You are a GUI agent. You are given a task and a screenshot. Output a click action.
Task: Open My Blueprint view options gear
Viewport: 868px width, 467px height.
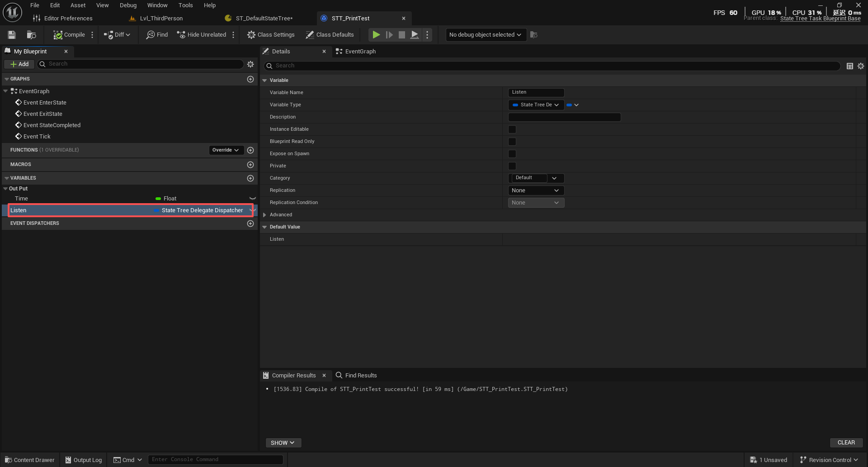click(250, 64)
